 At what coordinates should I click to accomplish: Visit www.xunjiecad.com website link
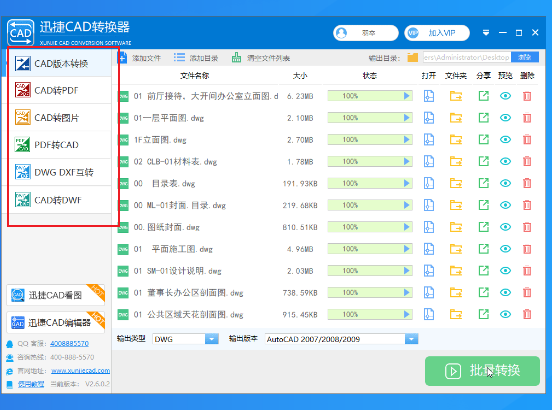click(x=80, y=371)
